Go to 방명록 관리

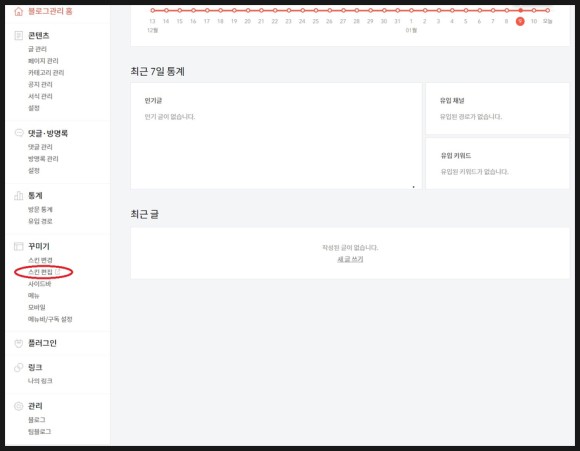pyautogui.click(x=43, y=159)
